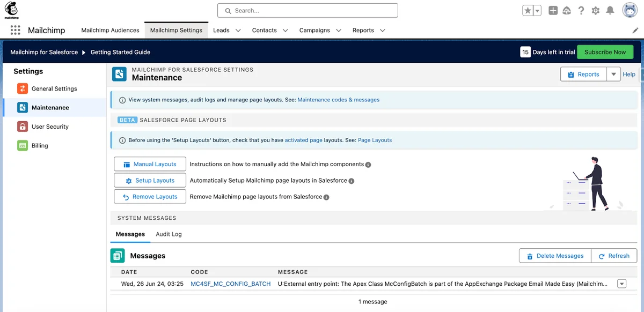Click the BETA badge
This screenshot has width=644, height=312.
(127, 120)
